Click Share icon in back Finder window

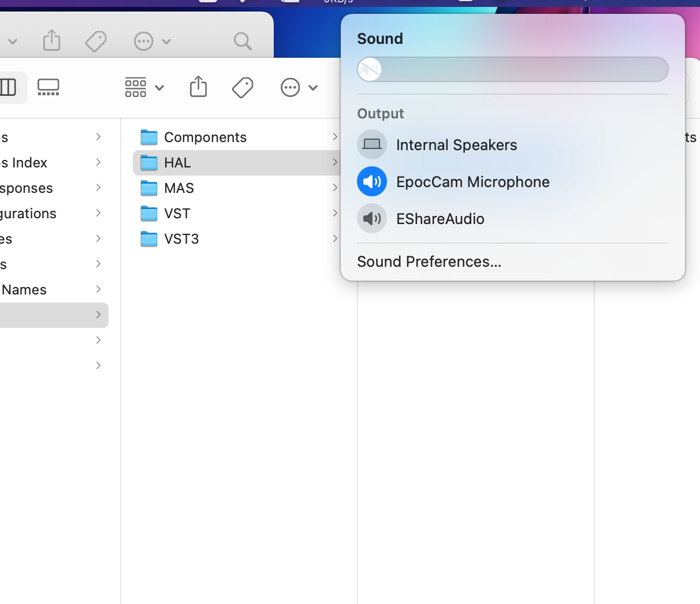click(x=52, y=40)
